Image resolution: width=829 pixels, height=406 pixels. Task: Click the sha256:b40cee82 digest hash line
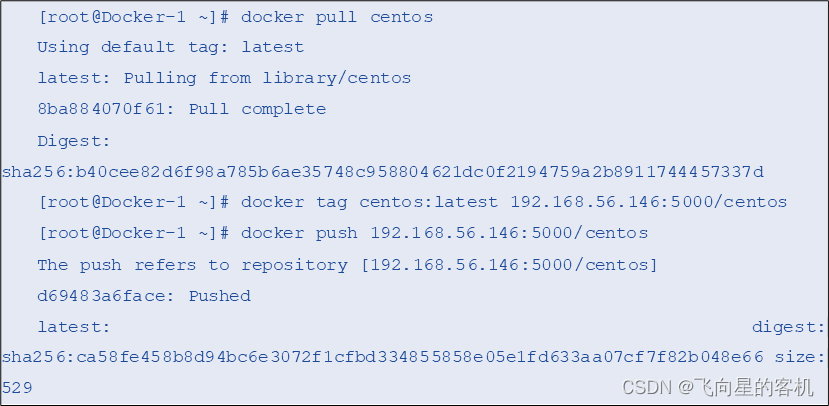point(383,171)
